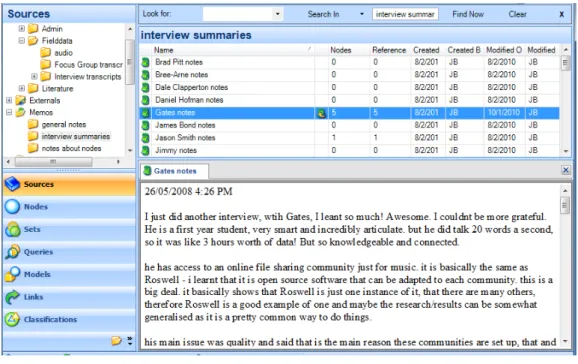The height and width of the screenshot is (364, 578).
Task: Click the Admin folder icon
Action: [x=33, y=28]
